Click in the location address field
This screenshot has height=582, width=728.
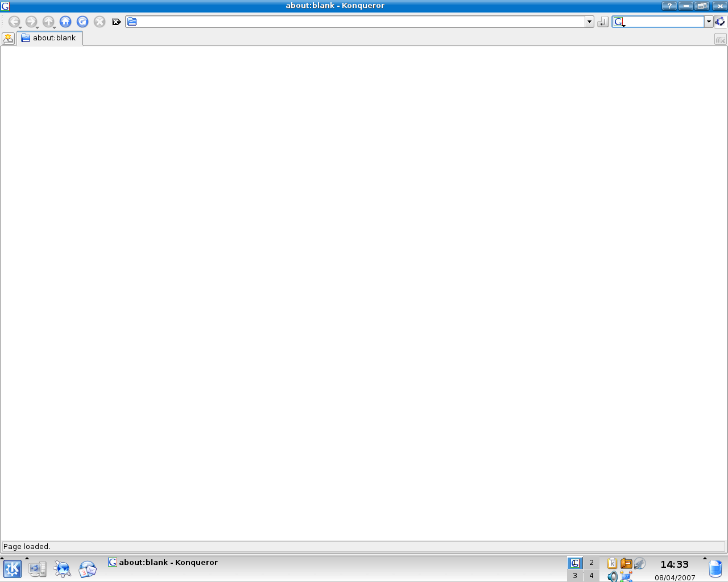pos(358,22)
